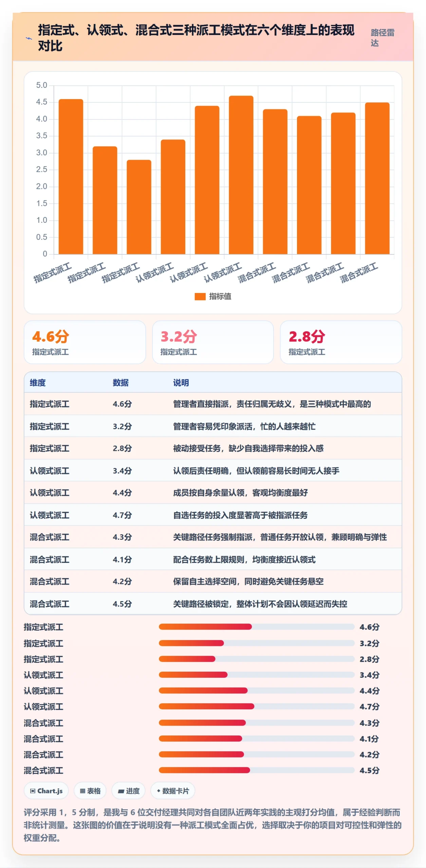Click the last chart bar at 4.5

(377, 178)
